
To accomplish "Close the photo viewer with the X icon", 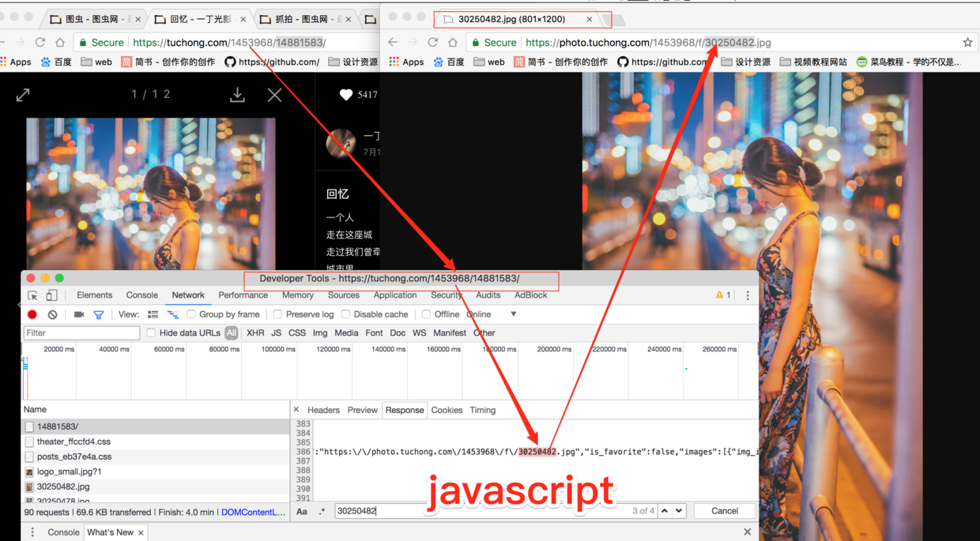I will click(274, 95).
